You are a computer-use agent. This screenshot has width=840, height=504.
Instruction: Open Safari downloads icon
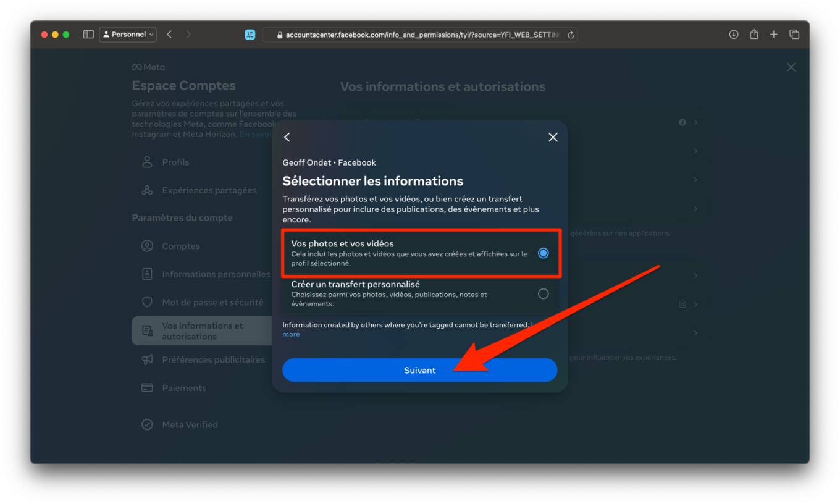coord(734,35)
